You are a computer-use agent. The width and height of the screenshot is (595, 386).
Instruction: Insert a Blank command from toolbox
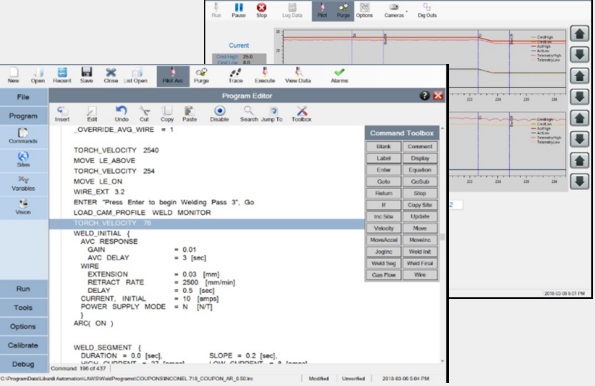tap(384, 147)
